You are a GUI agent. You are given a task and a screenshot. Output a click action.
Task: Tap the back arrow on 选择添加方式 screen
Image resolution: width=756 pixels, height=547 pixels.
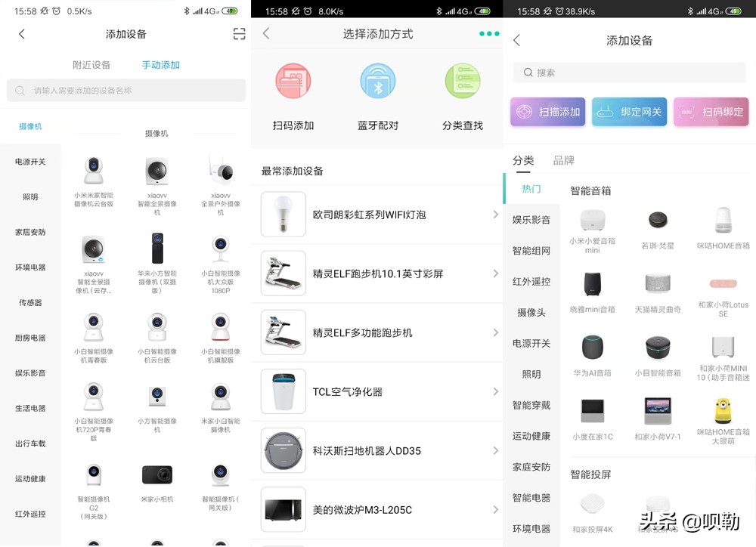point(265,34)
